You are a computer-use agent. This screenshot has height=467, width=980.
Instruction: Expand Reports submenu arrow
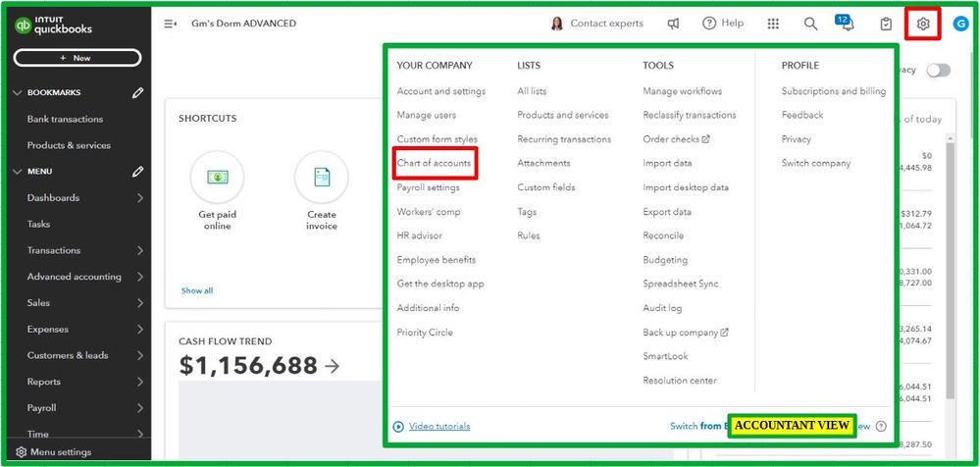pos(139,382)
